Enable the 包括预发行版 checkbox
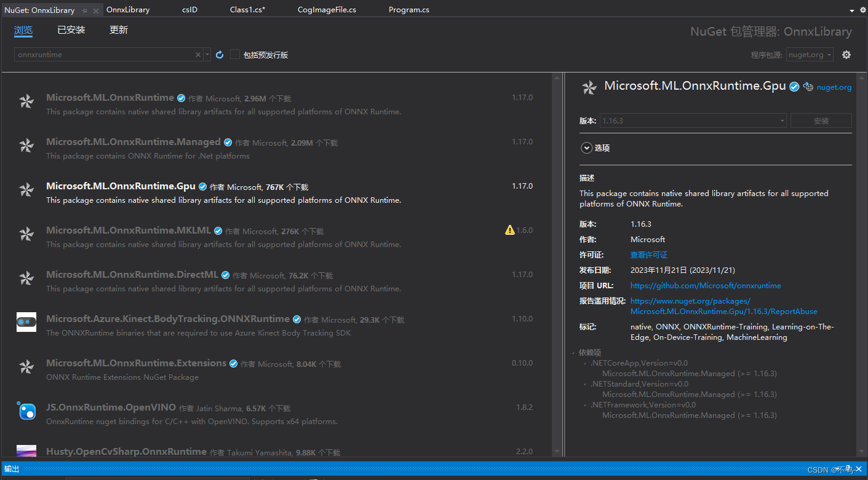 235,54
